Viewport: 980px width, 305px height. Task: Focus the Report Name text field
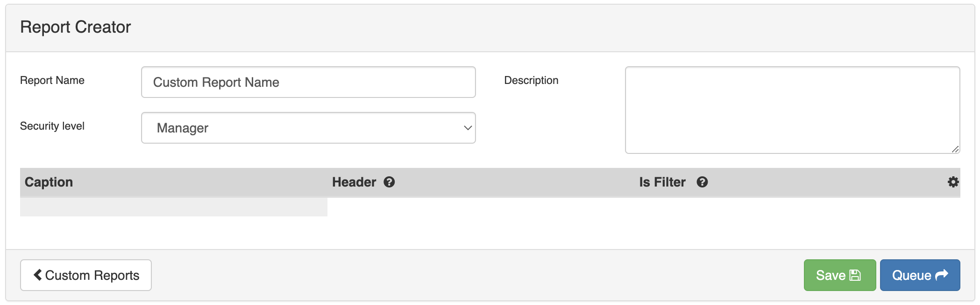point(308,82)
